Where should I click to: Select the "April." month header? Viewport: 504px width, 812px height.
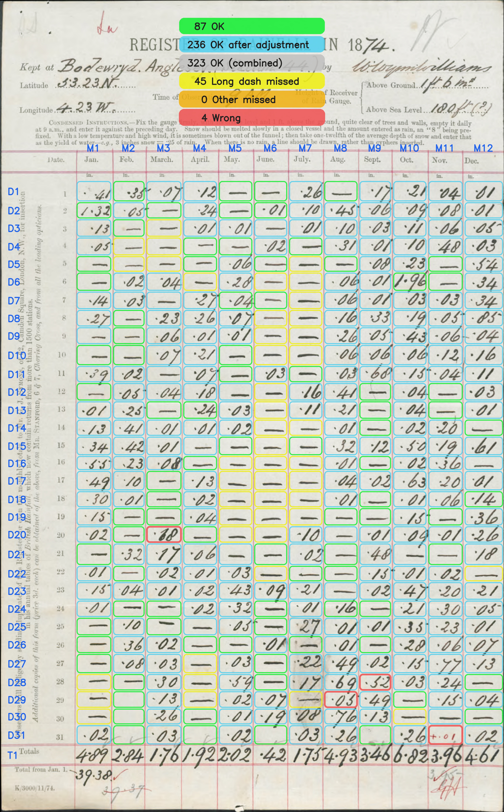(200, 160)
